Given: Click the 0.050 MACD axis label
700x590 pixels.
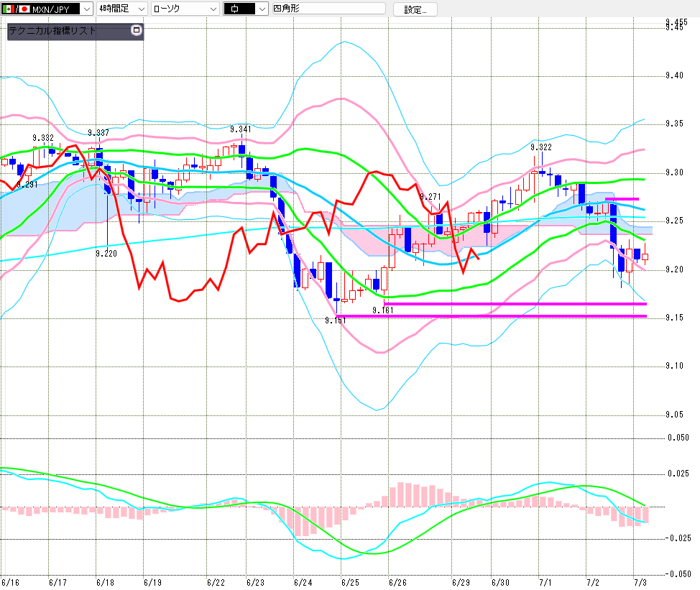Looking at the screenshot, I should click(678, 438).
